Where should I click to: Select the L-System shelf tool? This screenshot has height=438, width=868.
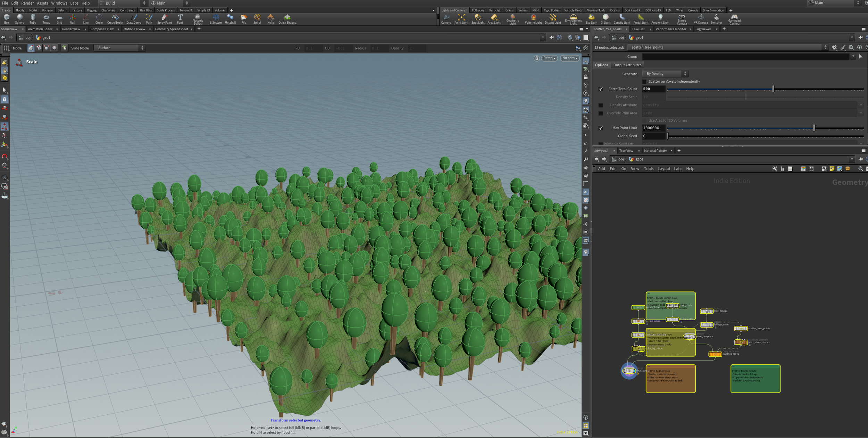click(216, 19)
